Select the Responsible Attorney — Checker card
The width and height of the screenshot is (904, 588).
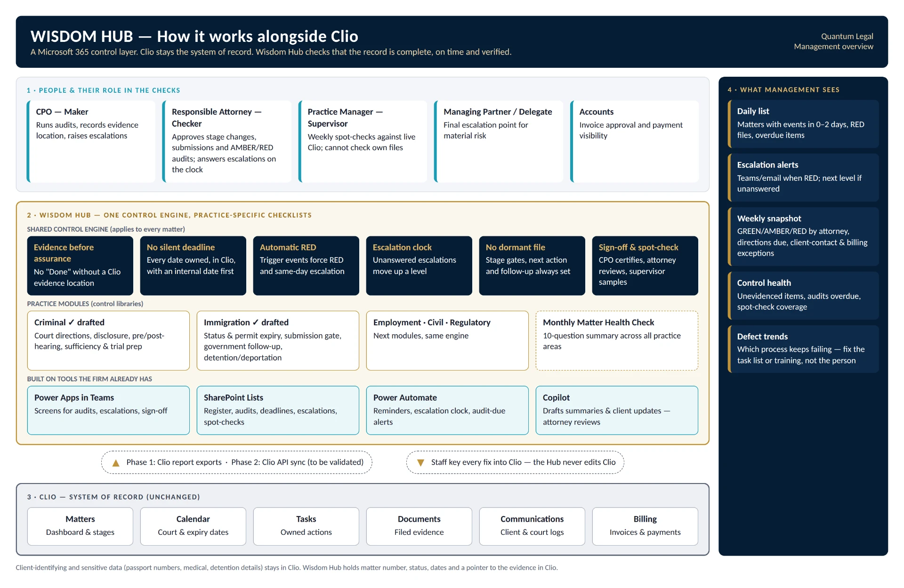[x=227, y=141]
